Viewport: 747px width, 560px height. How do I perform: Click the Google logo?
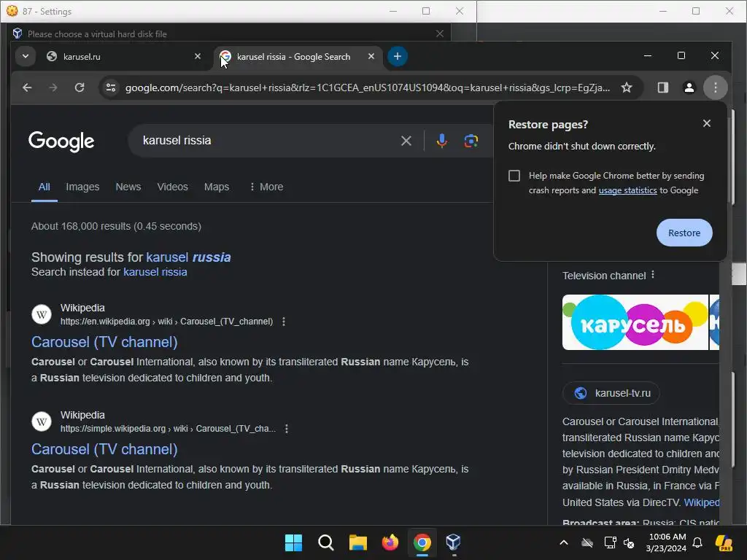coord(61,141)
